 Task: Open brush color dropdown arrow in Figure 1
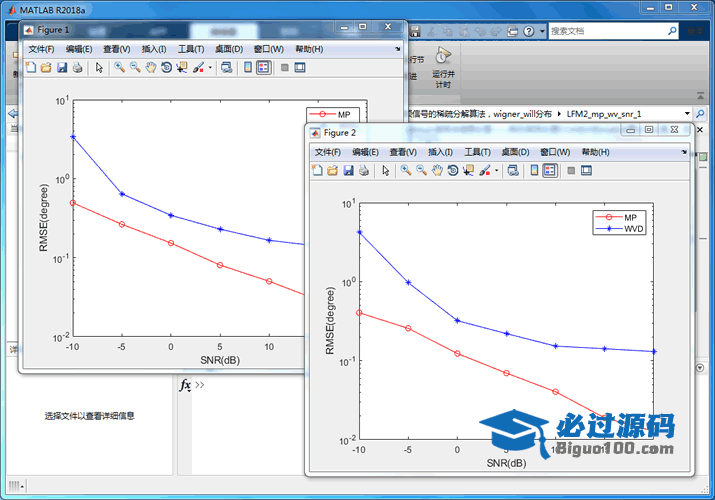pos(210,67)
